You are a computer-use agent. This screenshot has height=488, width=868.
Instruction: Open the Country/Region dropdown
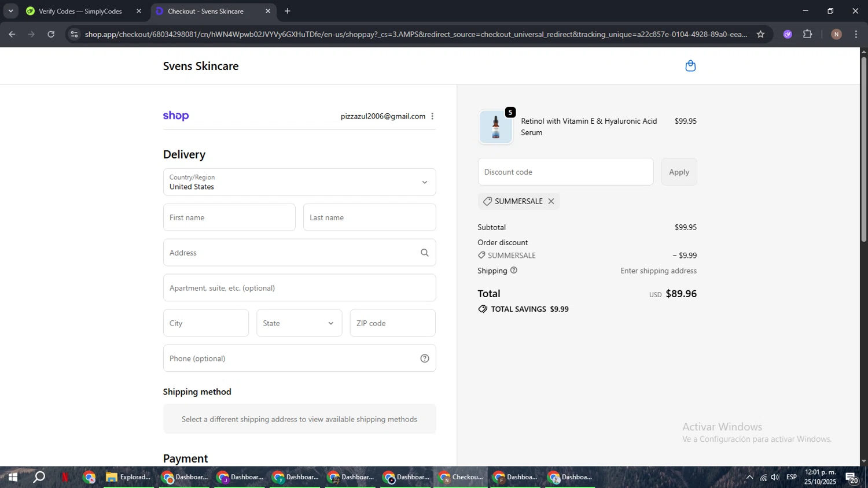(x=299, y=182)
